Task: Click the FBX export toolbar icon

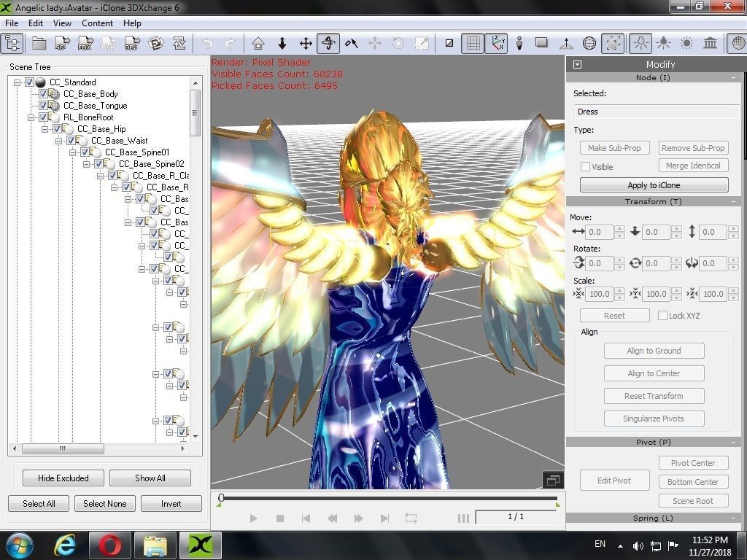Action: point(85,43)
